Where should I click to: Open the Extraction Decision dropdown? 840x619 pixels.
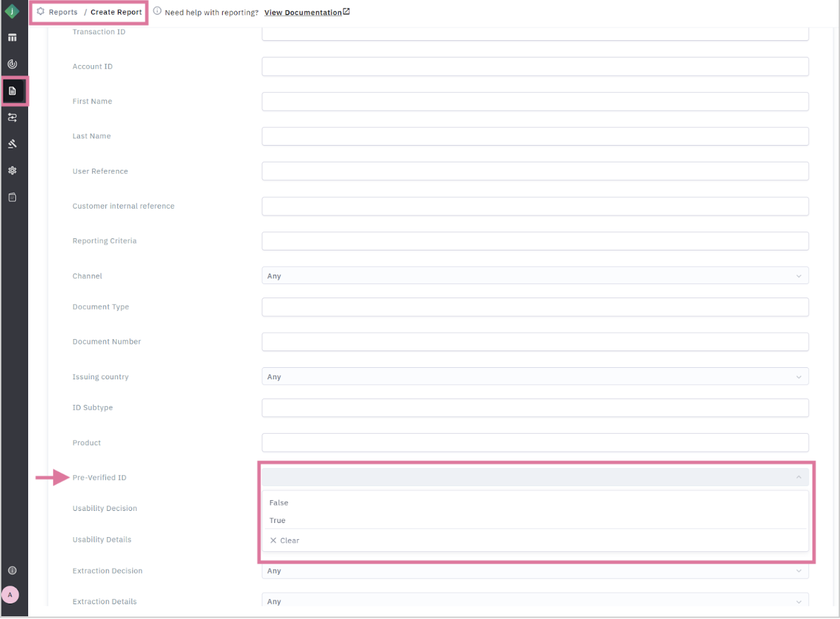point(535,571)
